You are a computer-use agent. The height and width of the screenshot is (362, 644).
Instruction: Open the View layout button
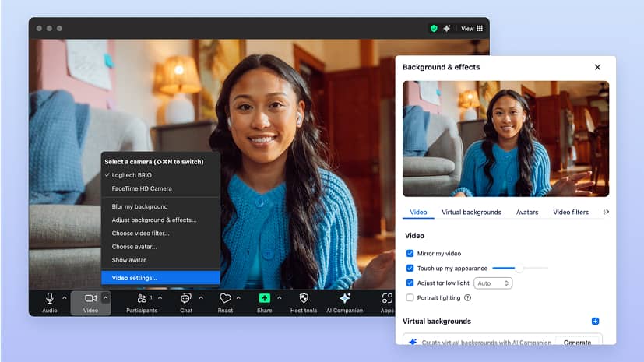pos(472,29)
